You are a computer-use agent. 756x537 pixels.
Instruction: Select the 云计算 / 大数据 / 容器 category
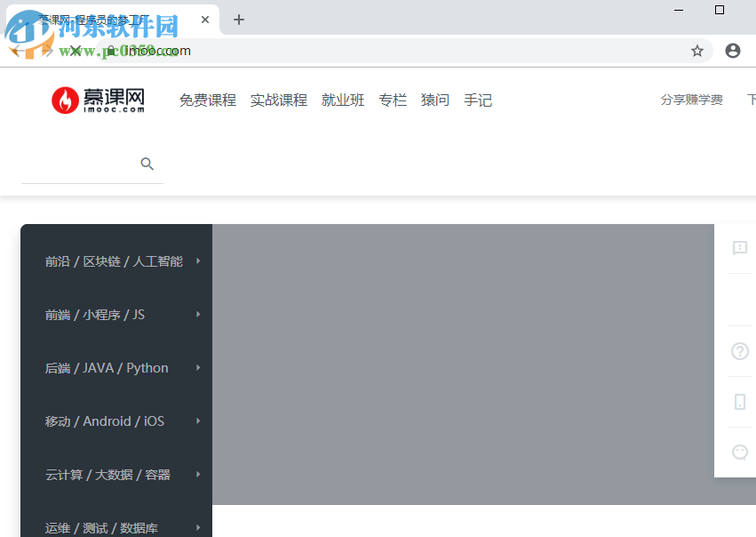[107, 474]
